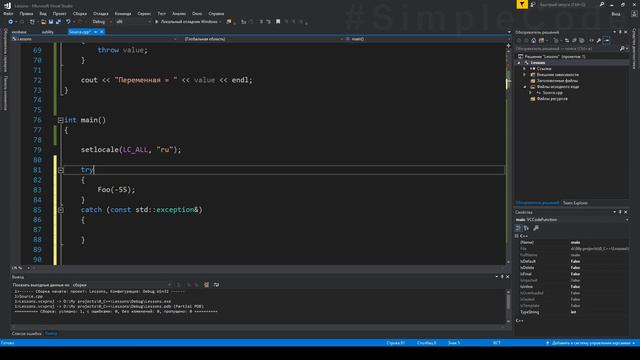Click the Solution Explorer search field
Screen dimensions: 640x360
tap(567, 49)
